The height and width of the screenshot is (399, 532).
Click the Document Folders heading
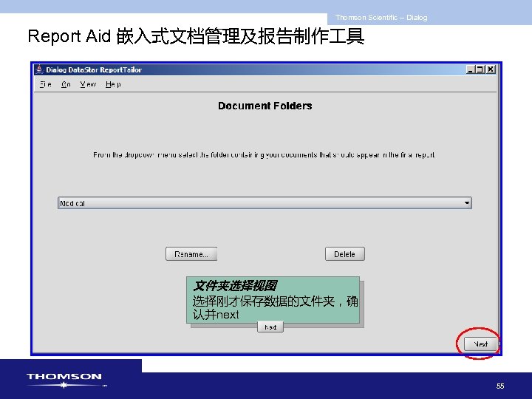pos(265,106)
